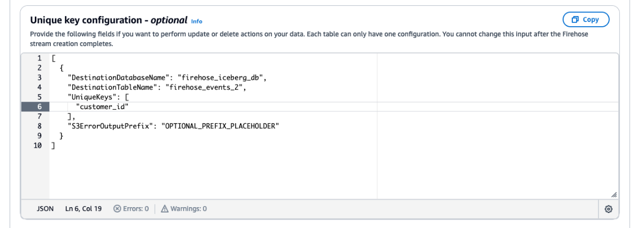Image resolution: width=644 pixels, height=228 pixels.
Task: Click the Ln 6, Col 19 cursor indicator
Action: (x=84, y=209)
